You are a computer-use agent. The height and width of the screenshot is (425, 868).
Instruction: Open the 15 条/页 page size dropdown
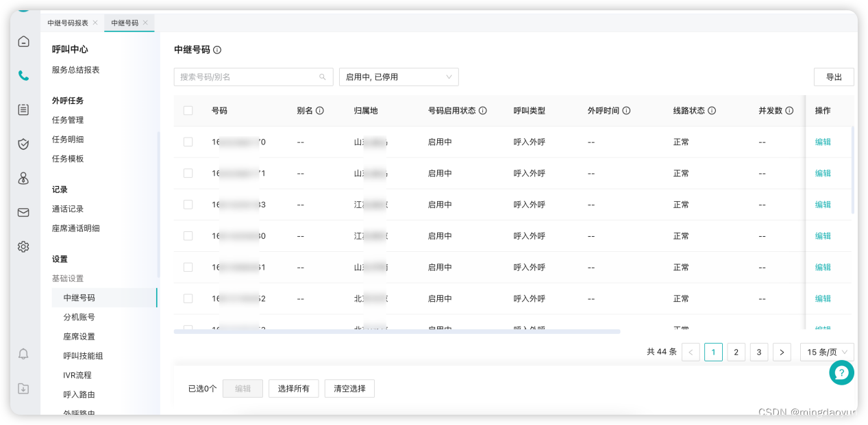[826, 352]
